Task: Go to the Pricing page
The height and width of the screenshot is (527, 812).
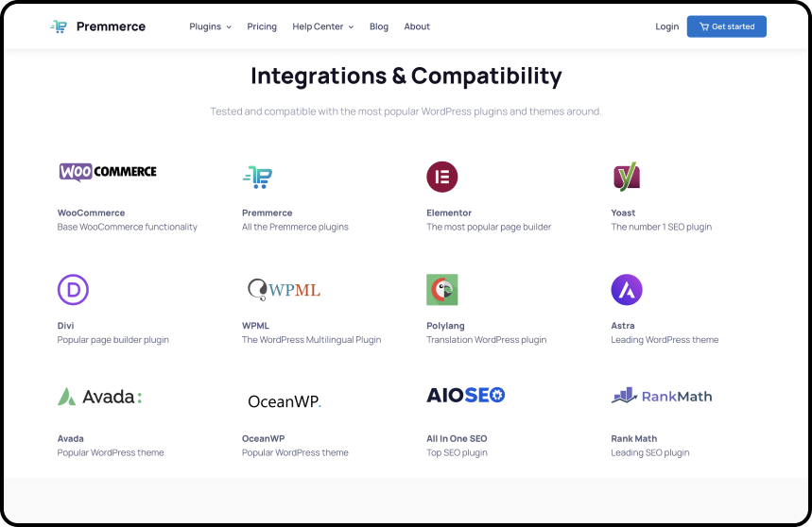Action: click(262, 26)
